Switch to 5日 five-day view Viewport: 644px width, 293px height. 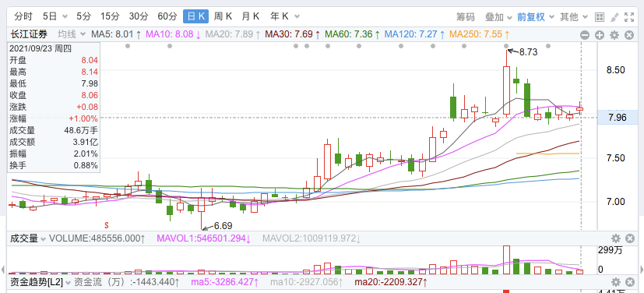click(x=50, y=17)
